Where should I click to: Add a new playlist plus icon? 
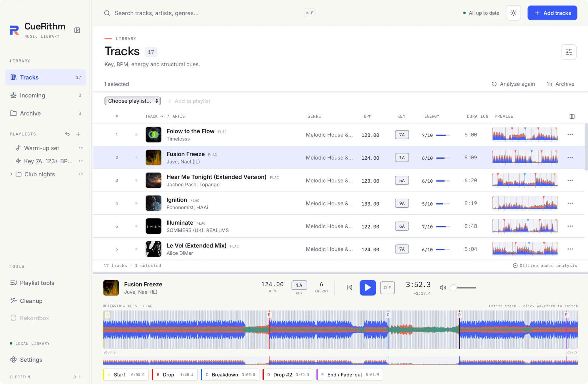pos(78,134)
